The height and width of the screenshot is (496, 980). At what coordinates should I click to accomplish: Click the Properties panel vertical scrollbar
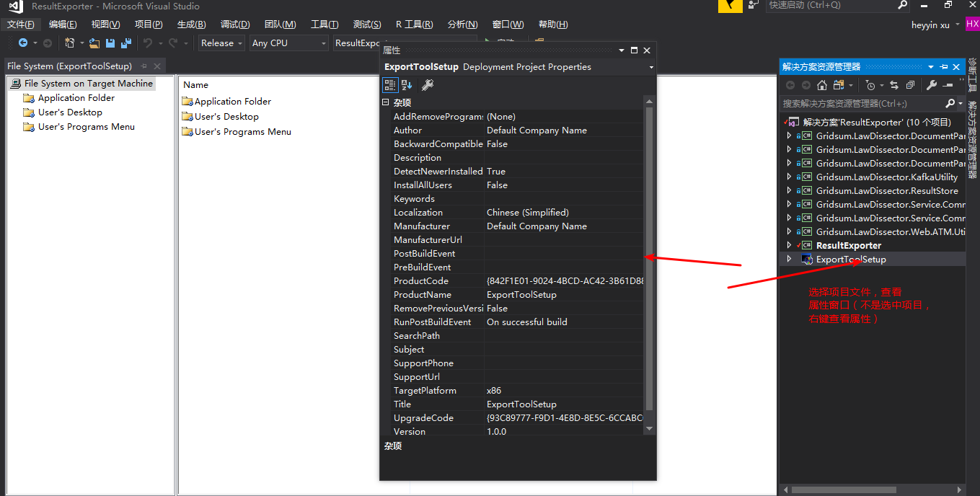[649, 260]
